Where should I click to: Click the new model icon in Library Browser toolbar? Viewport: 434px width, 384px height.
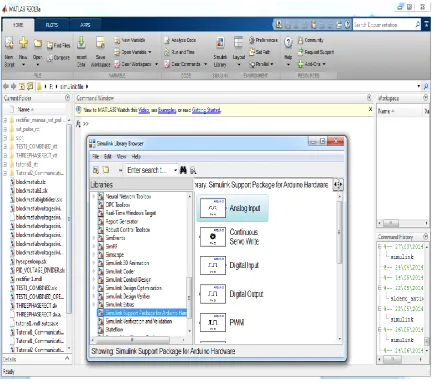[96, 170]
